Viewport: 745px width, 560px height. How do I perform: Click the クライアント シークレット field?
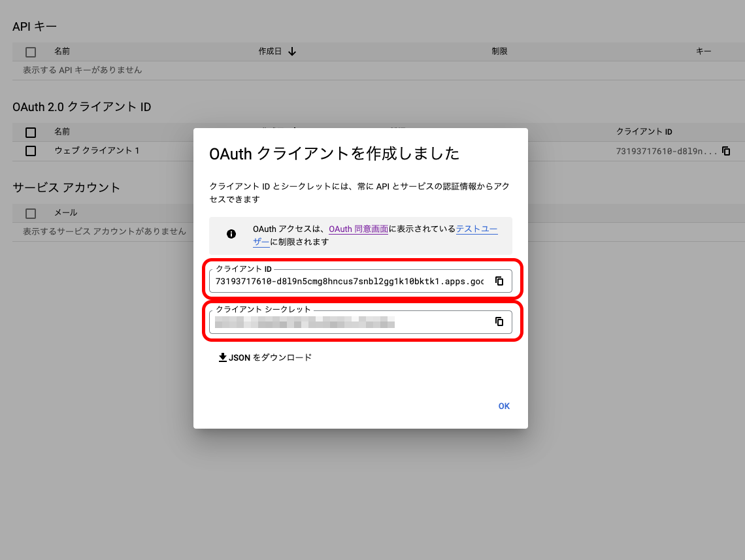(x=350, y=322)
